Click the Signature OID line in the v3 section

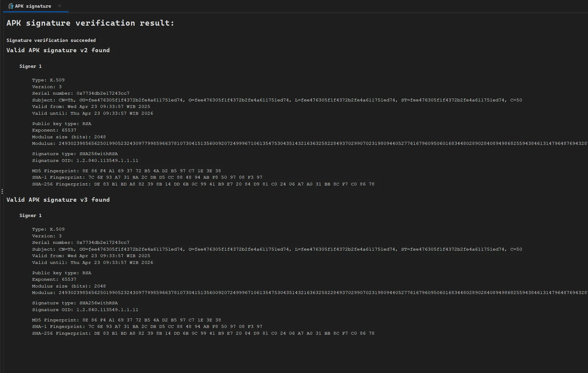click(x=85, y=310)
